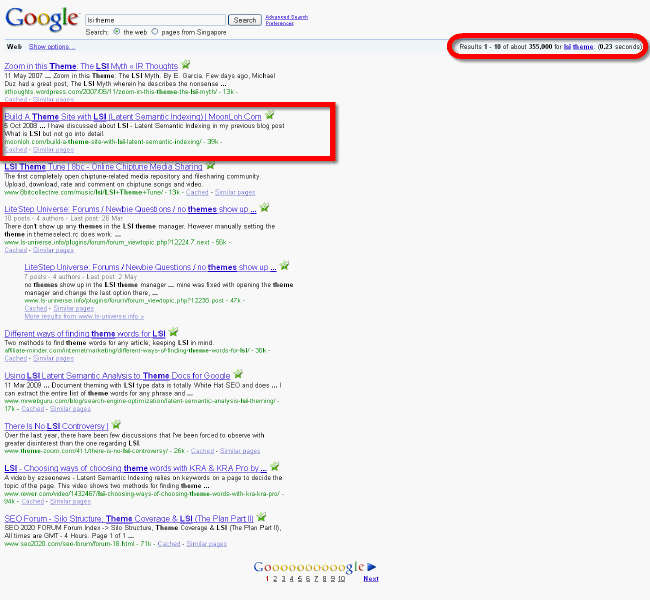This screenshot has width=650, height=600.
Task: Select 'the web' search radio button
Action: (x=117, y=32)
